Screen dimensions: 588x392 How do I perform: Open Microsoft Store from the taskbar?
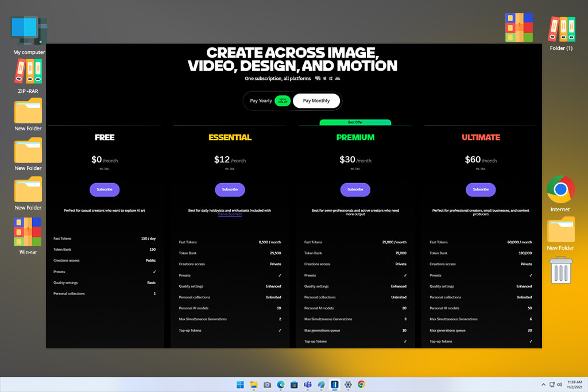click(294, 385)
